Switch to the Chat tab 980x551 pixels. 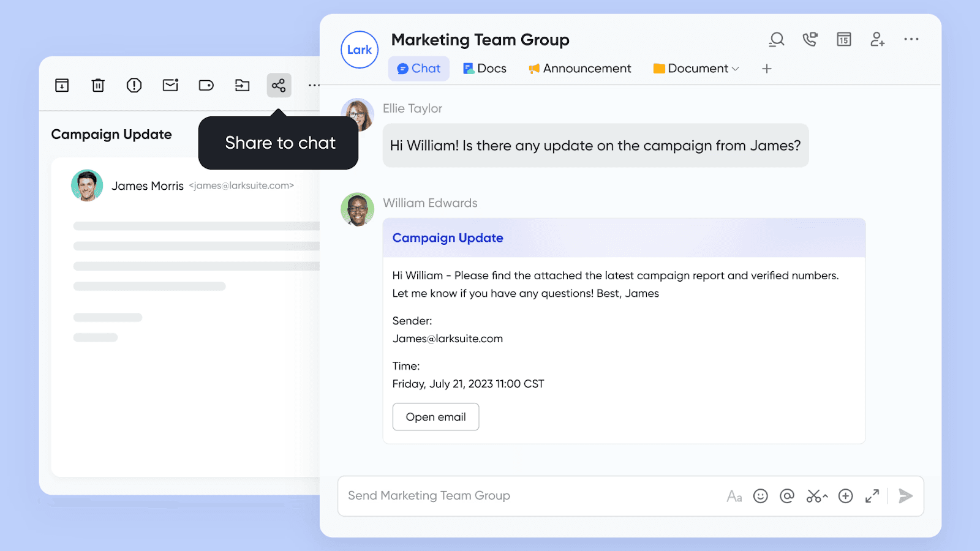(419, 69)
